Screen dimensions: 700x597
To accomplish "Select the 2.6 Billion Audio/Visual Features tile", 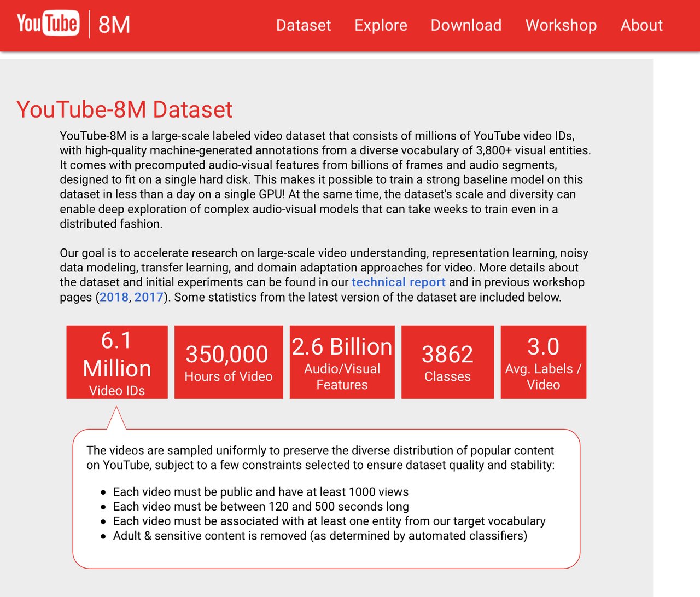I will [342, 362].
